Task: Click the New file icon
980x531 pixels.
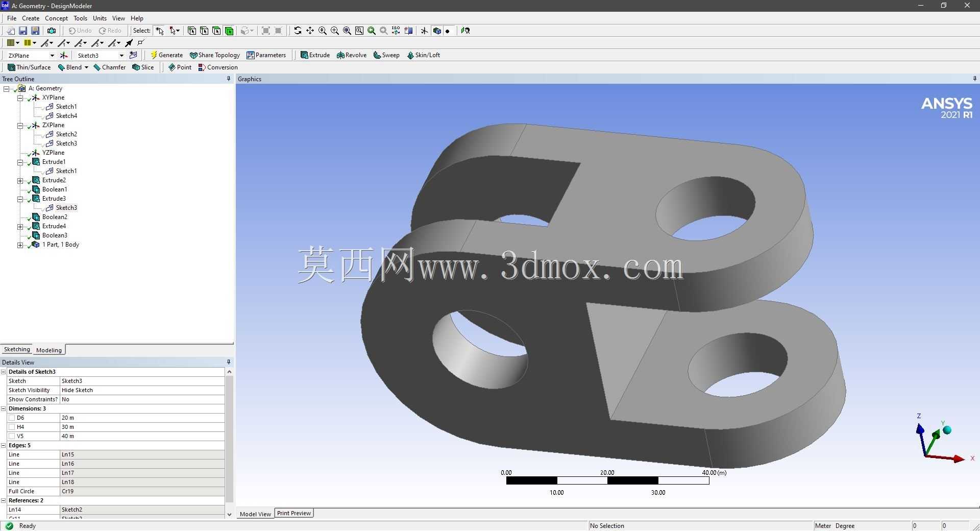Action: (x=11, y=31)
